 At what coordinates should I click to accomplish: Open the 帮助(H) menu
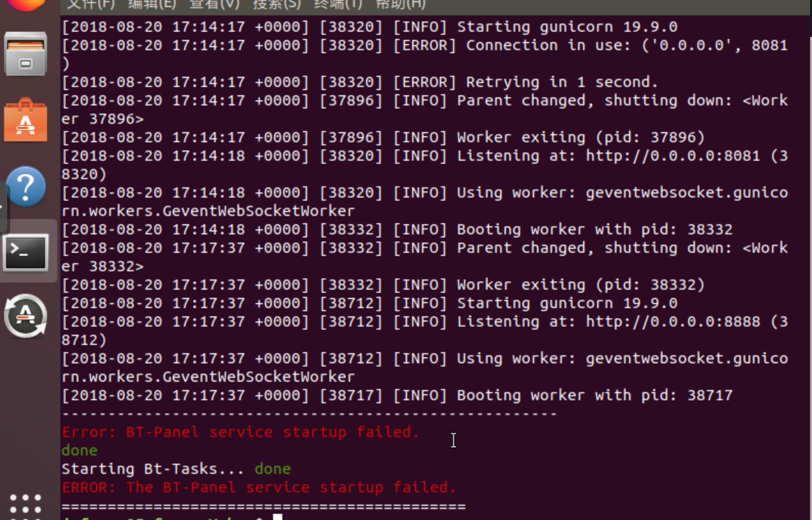[400, 5]
